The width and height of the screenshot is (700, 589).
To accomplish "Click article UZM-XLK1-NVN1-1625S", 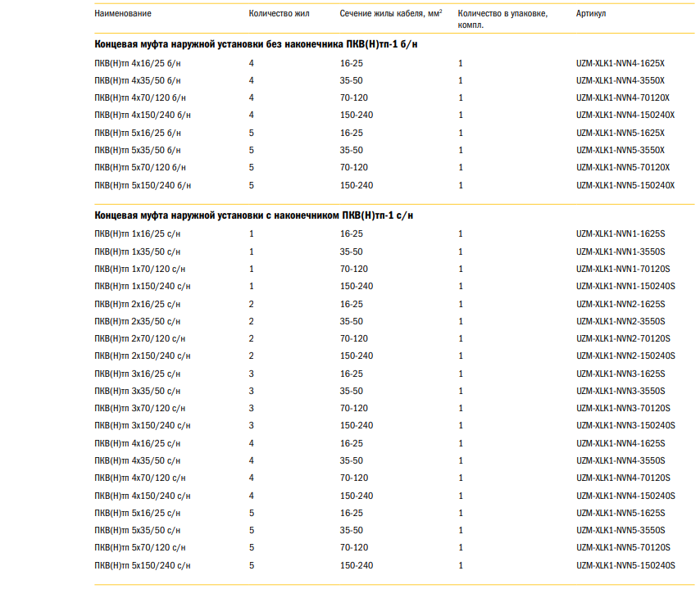I will (x=620, y=233).
